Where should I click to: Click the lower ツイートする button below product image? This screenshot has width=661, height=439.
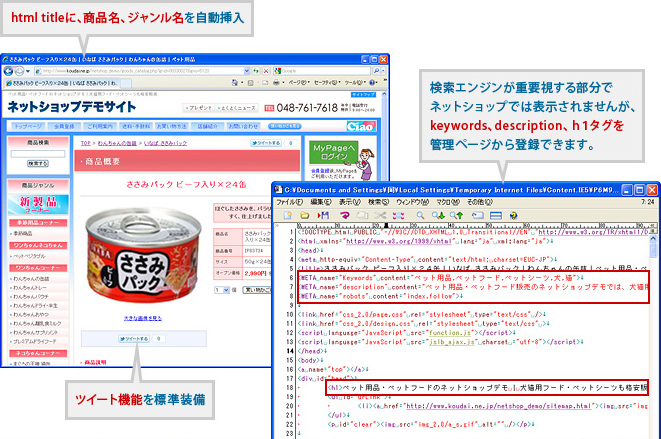point(134,339)
